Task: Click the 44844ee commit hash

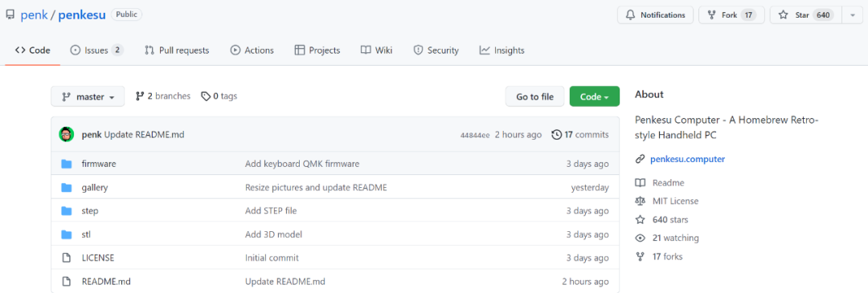Action: (475, 135)
